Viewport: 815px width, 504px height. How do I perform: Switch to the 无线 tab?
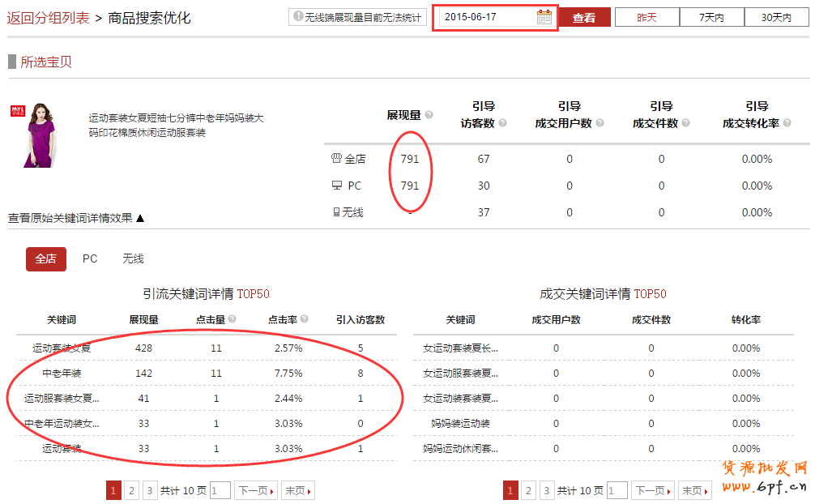coord(133,258)
